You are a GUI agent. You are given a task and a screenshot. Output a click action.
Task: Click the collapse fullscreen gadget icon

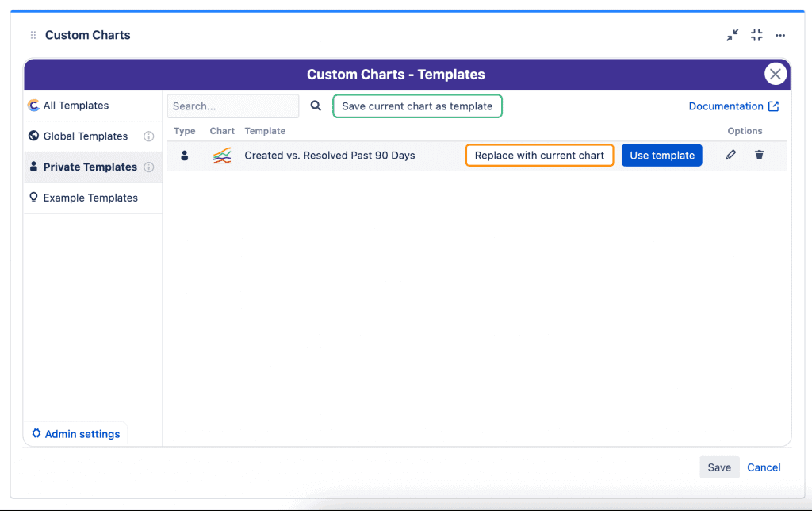coord(756,35)
